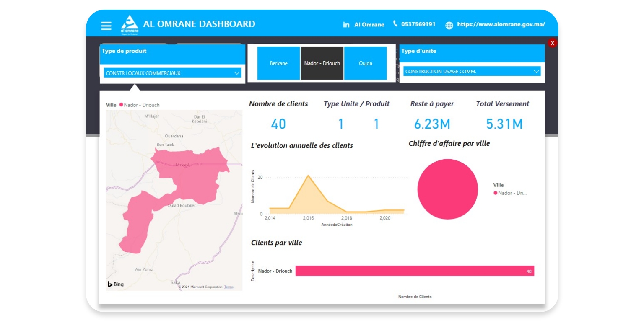Click the Al Omrane logo
644x331 pixels.
(130, 25)
